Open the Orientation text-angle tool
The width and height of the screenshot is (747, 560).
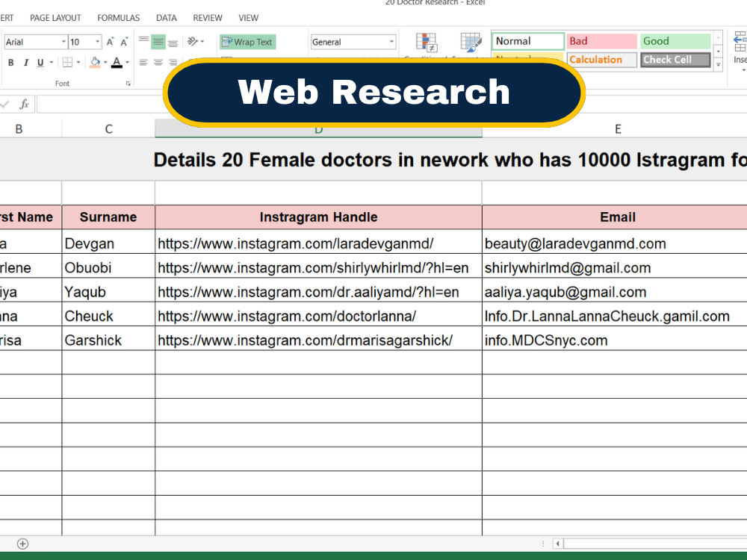click(193, 41)
